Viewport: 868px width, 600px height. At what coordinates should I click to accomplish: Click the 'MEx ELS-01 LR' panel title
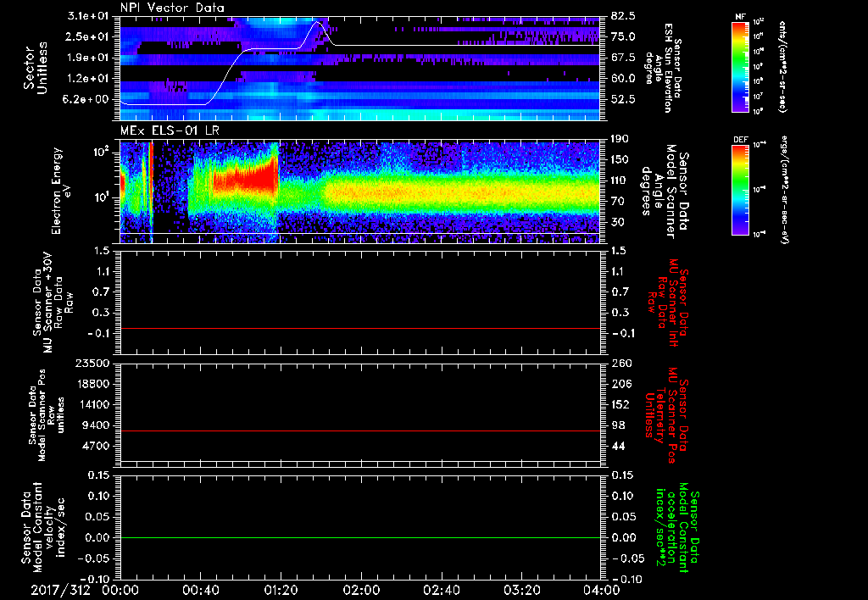(170, 131)
